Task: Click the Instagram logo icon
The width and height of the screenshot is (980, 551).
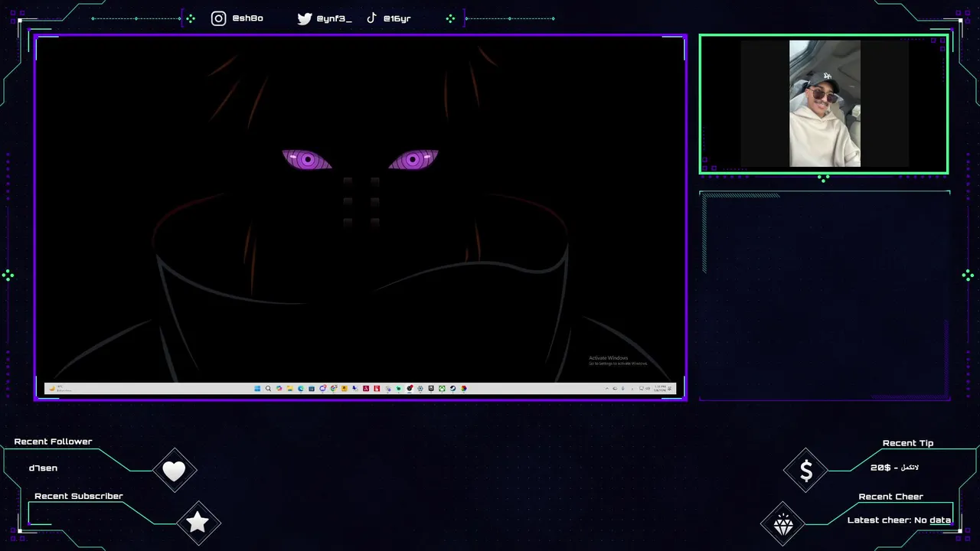Action: point(219,18)
